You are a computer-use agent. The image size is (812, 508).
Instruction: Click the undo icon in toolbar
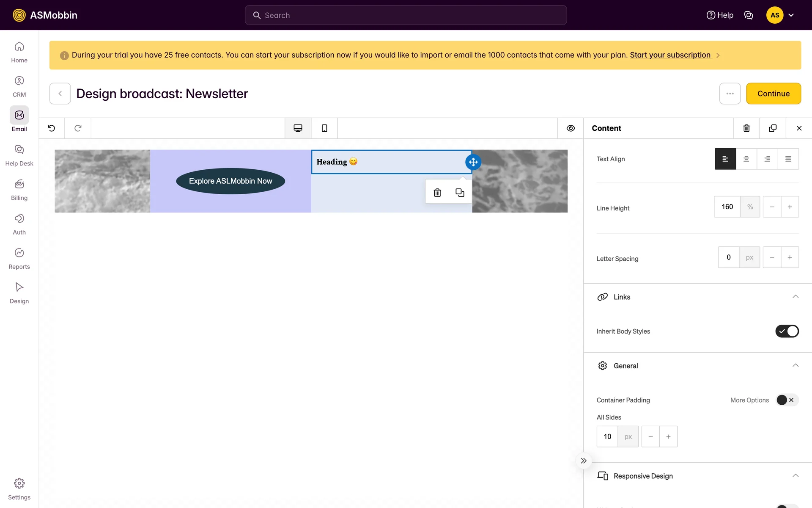point(52,128)
